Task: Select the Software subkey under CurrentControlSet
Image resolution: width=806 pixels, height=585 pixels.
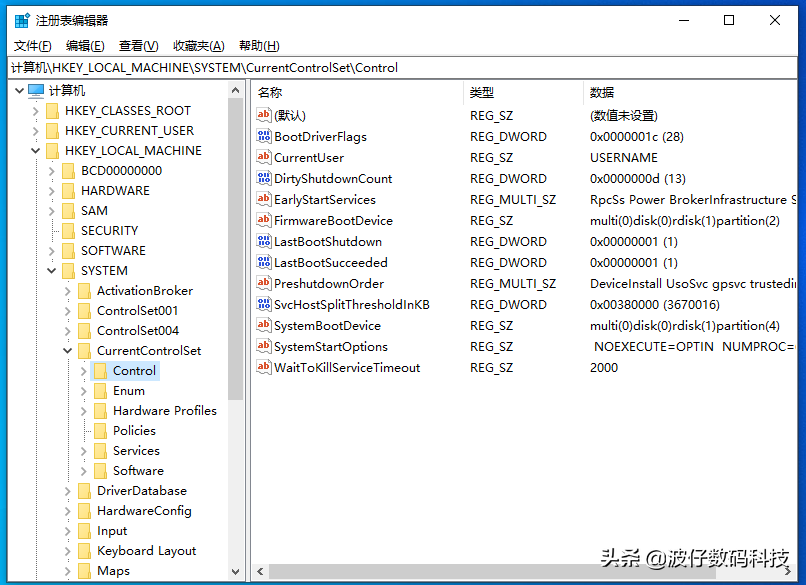Action: point(138,471)
